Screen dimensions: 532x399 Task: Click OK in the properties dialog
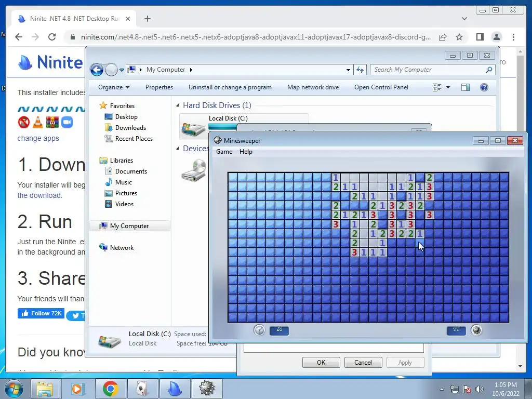click(x=321, y=362)
